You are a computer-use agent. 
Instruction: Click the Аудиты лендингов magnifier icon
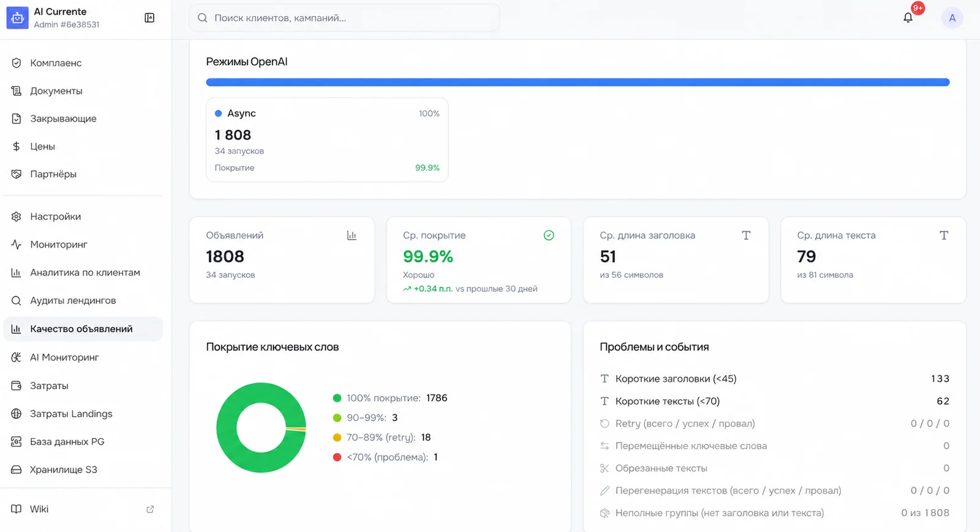click(x=17, y=300)
